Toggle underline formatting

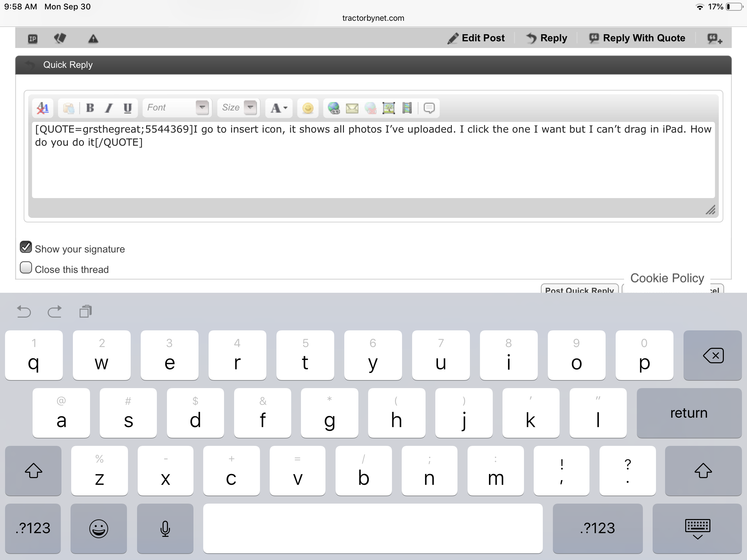coord(127,108)
